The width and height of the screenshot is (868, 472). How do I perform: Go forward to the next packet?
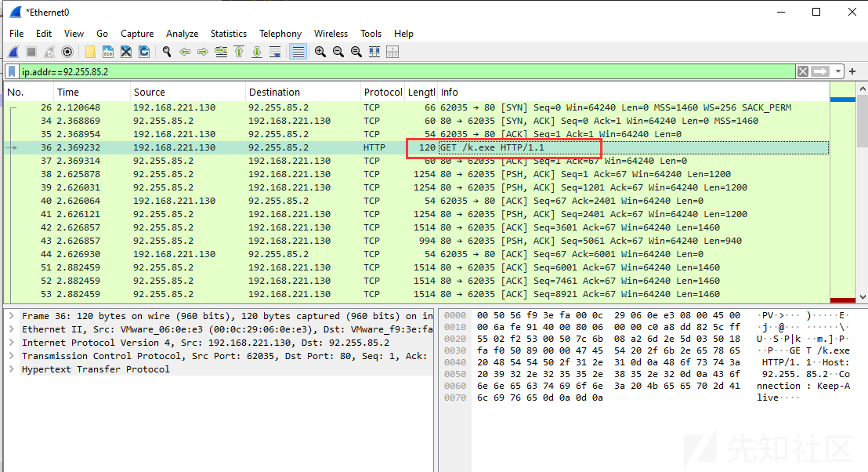[x=203, y=52]
